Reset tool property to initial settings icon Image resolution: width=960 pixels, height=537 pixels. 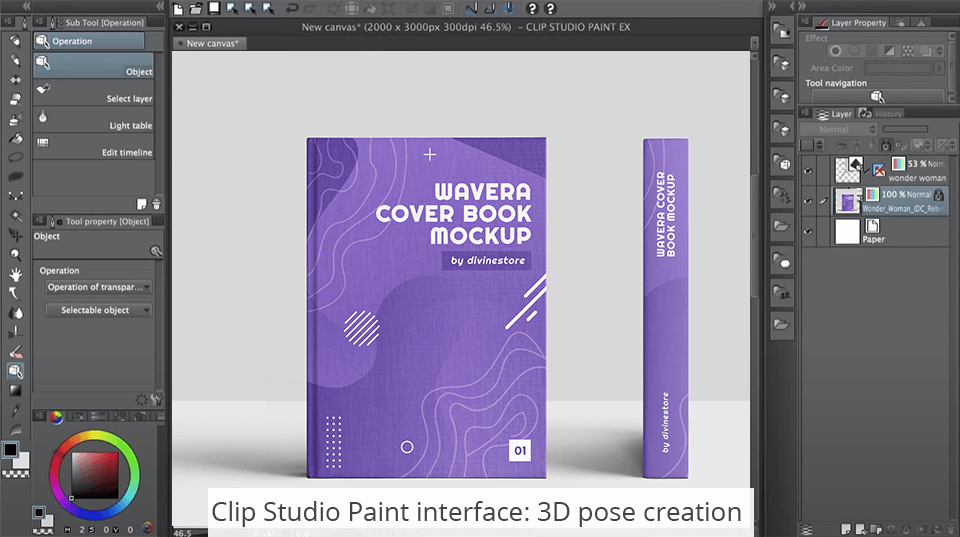coord(141,400)
